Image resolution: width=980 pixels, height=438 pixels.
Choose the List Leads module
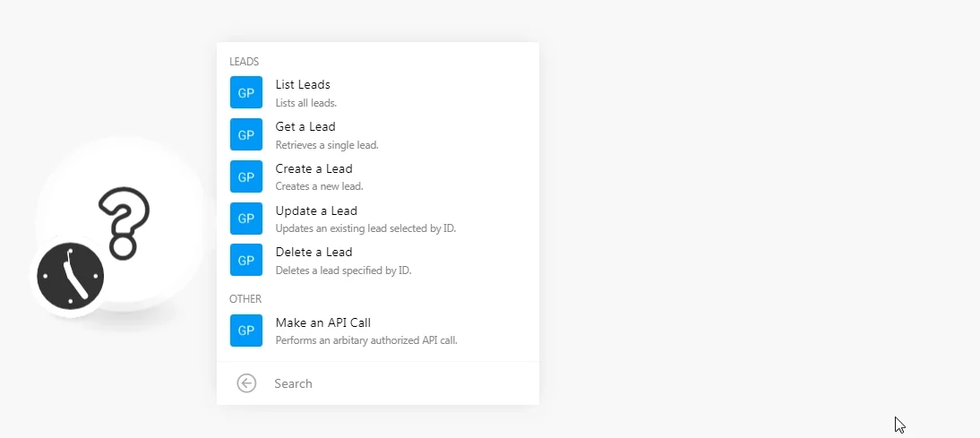pyautogui.click(x=377, y=92)
